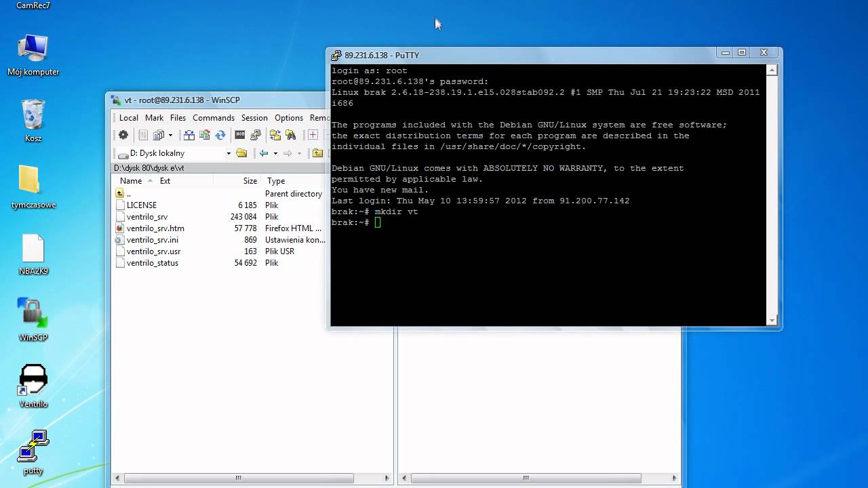
Task: Click Open in PuTTY icon in WinSCP toolbar
Action: [256, 135]
